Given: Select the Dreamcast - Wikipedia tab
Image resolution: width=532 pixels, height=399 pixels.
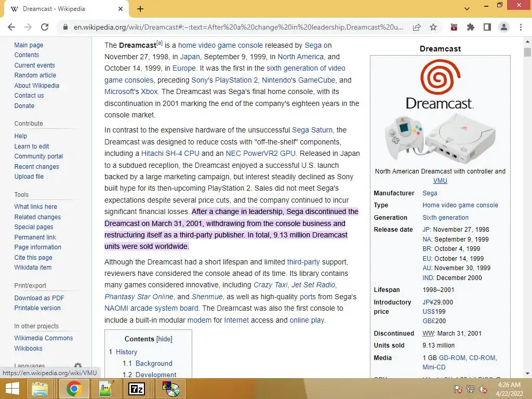Looking at the screenshot, I should [x=66, y=9].
